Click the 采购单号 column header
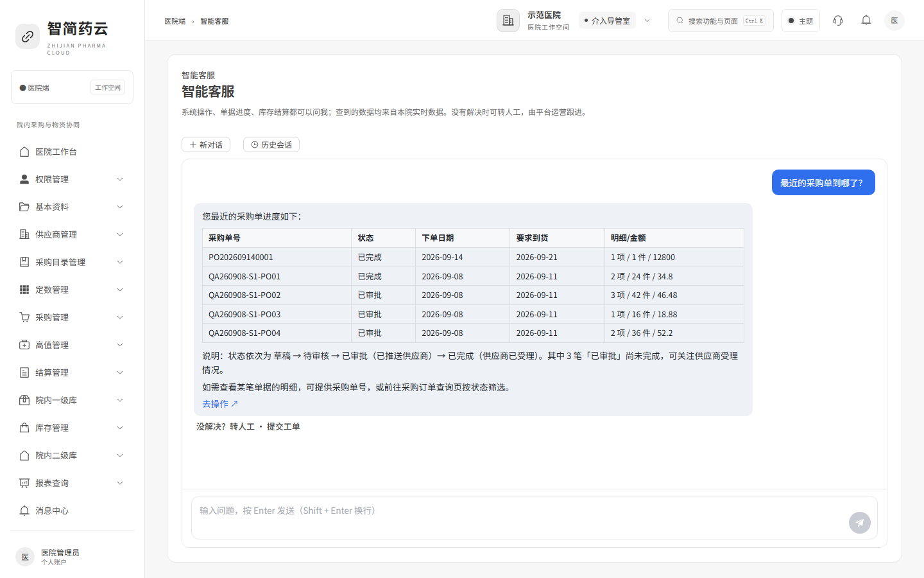This screenshot has height=578, width=924. click(x=277, y=238)
